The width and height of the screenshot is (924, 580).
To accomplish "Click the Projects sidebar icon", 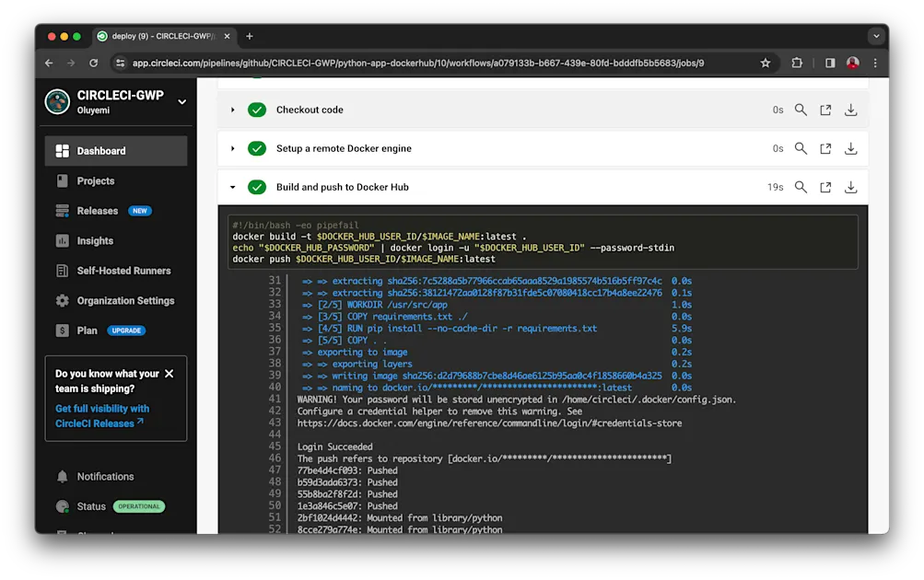I will (x=61, y=180).
